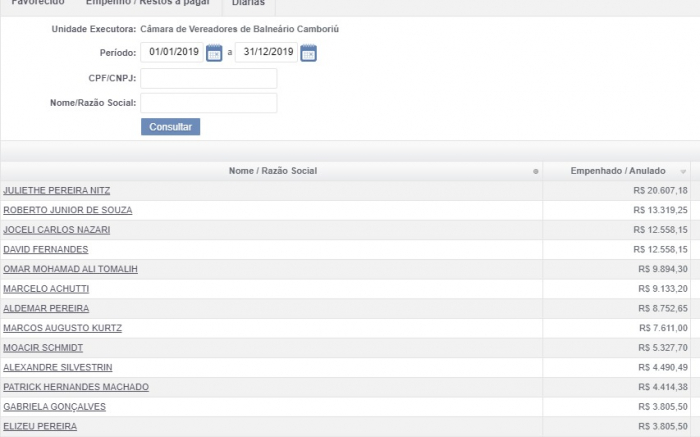Open ROBERTO JUNIOR DE SOUZA link
Screen dimensions: 700x437
(x=68, y=210)
